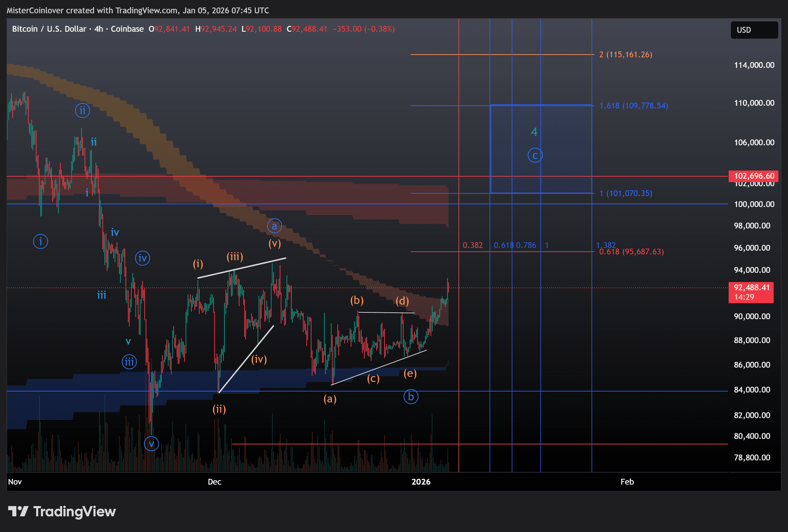This screenshot has width=788, height=532.
Task: Select the 102,696.60 red price label
Action: point(753,176)
